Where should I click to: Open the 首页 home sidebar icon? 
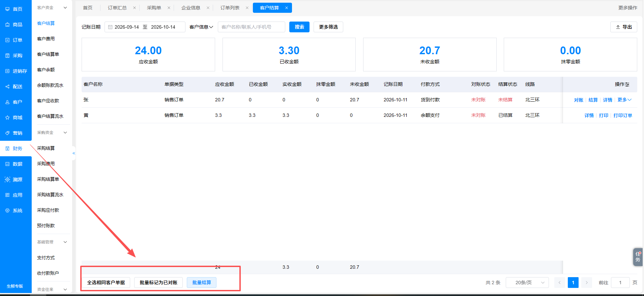(x=7, y=9)
